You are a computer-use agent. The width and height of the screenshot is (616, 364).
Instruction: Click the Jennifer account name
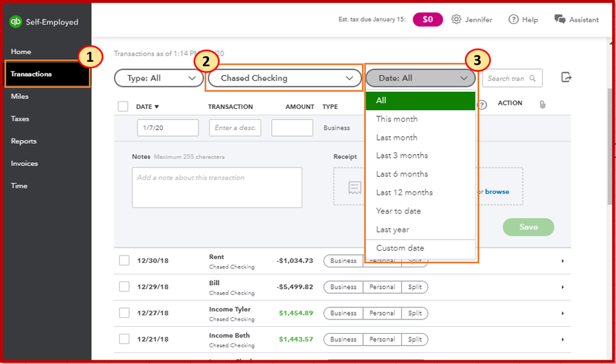[x=478, y=20]
